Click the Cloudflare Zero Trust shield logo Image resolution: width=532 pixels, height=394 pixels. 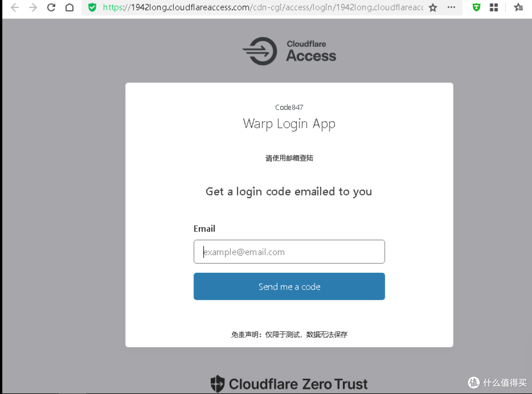[x=218, y=384]
